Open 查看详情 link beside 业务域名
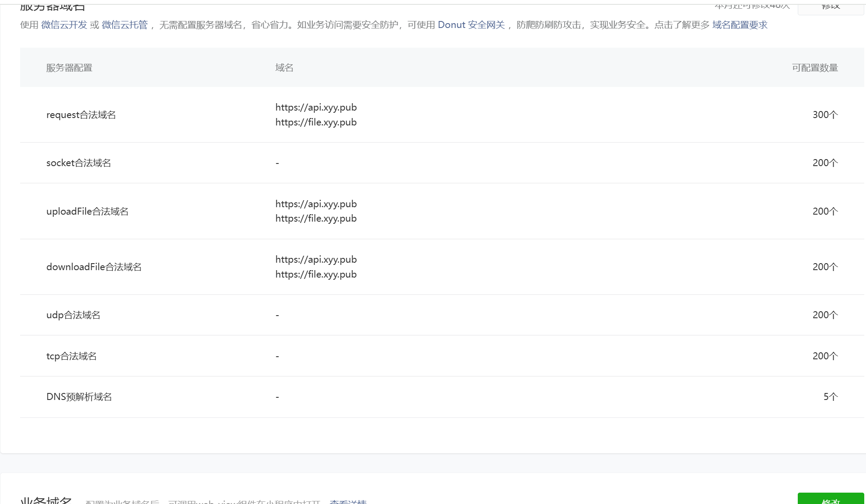Image resolution: width=866 pixels, height=504 pixels. [x=348, y=502]
